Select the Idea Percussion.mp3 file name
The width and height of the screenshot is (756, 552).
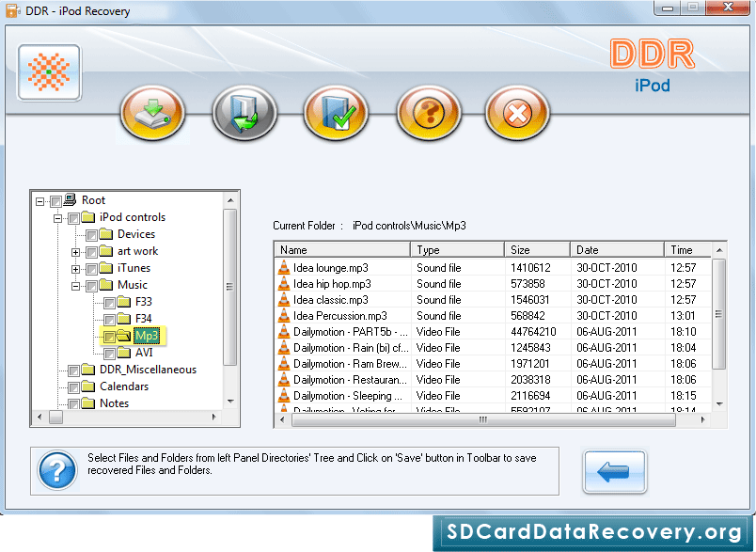tap(339, 315)
